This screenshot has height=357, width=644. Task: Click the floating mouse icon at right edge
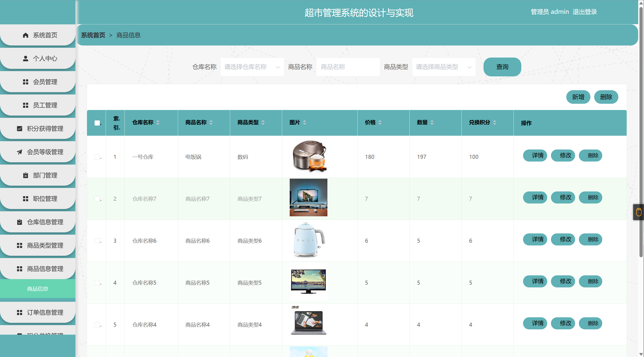click(x=638, y=212)
